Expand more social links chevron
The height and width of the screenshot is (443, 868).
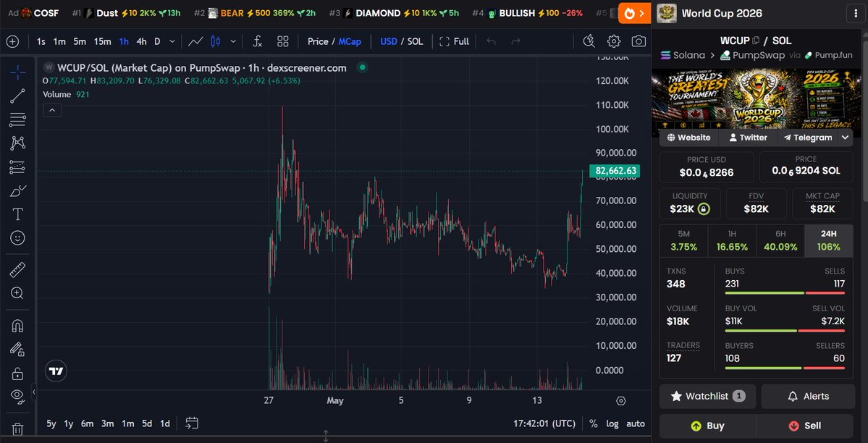click(x=846, y=138)
